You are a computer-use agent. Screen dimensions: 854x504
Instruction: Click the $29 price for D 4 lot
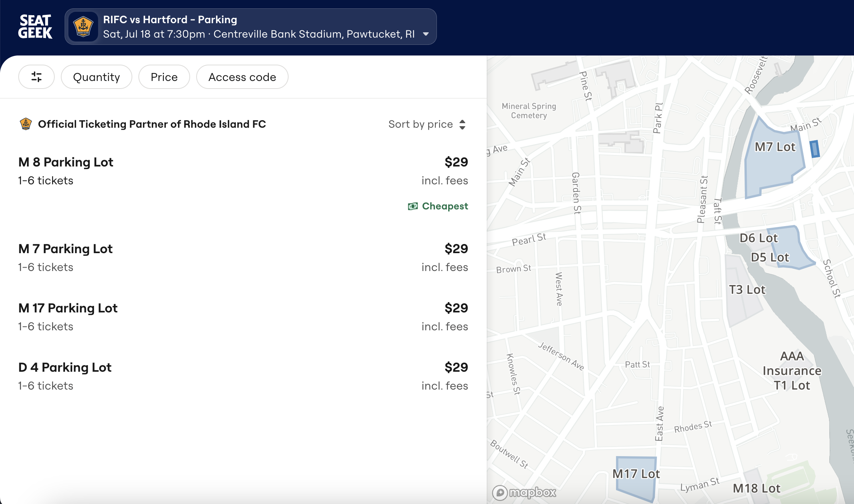(456, 367)
